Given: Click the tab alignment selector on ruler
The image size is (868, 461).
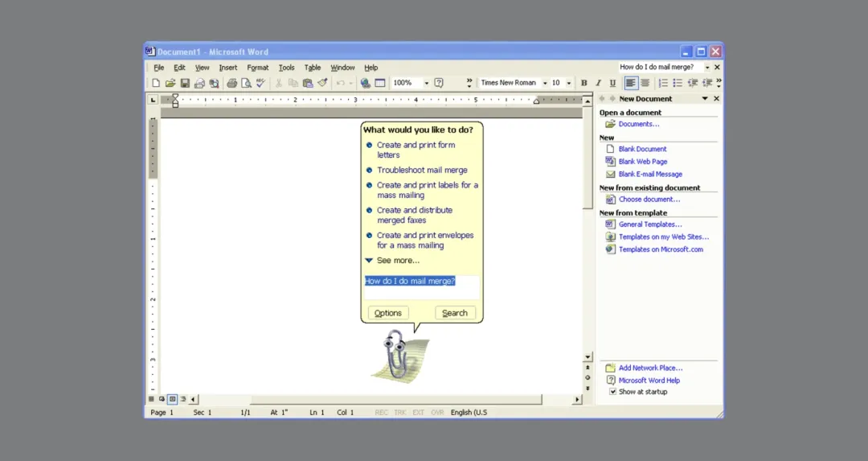Looking at the screenshot, I should pyautogui.click(x=153, y=100).
